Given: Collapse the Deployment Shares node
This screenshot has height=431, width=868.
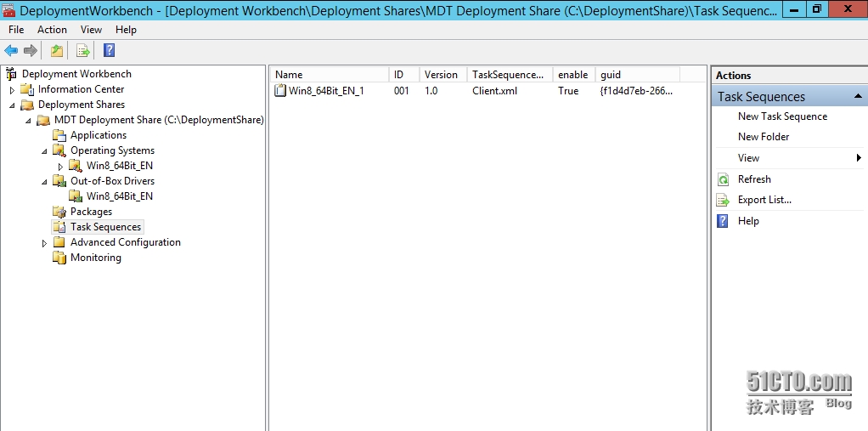Looking at the screenshot, I should [12, 105].
